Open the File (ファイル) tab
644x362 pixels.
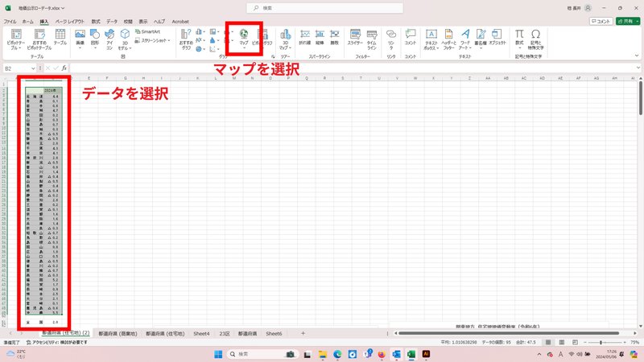point(10,22)
